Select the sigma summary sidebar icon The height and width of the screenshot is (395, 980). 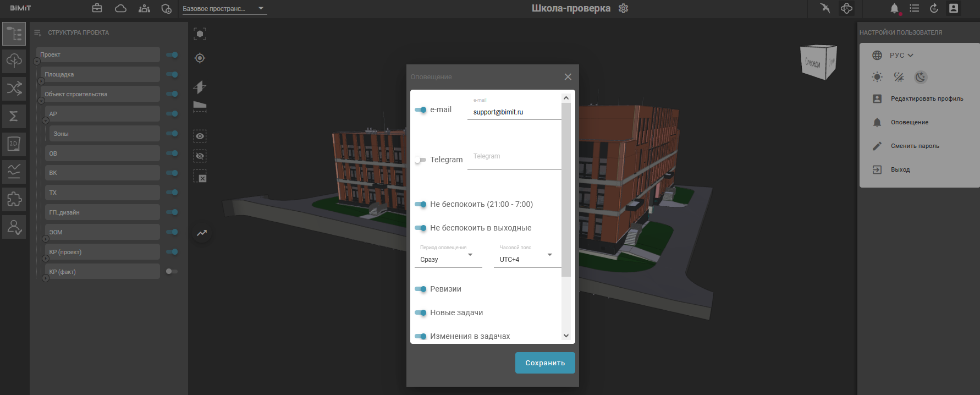14,116
